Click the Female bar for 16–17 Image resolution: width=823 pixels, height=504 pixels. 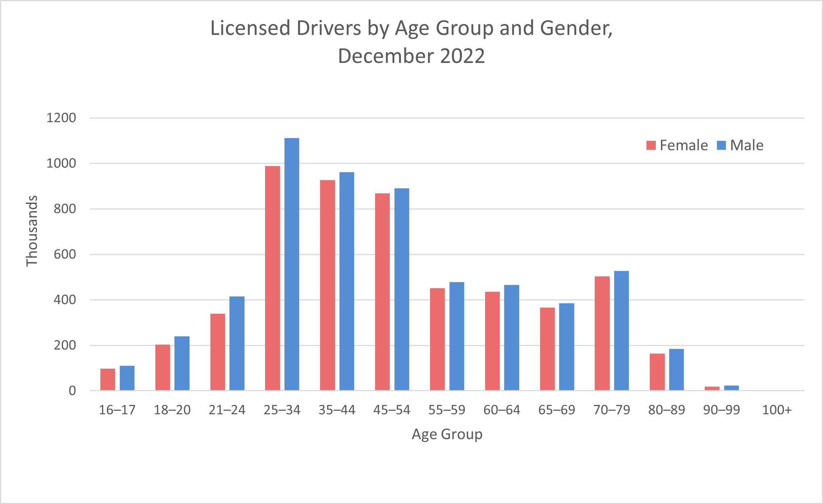click(x=108, y=379)
